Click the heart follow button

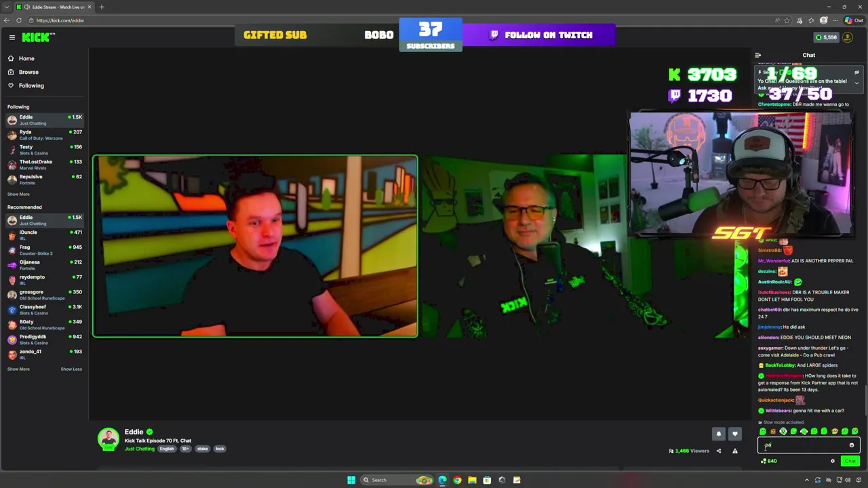tap(734, 434)
